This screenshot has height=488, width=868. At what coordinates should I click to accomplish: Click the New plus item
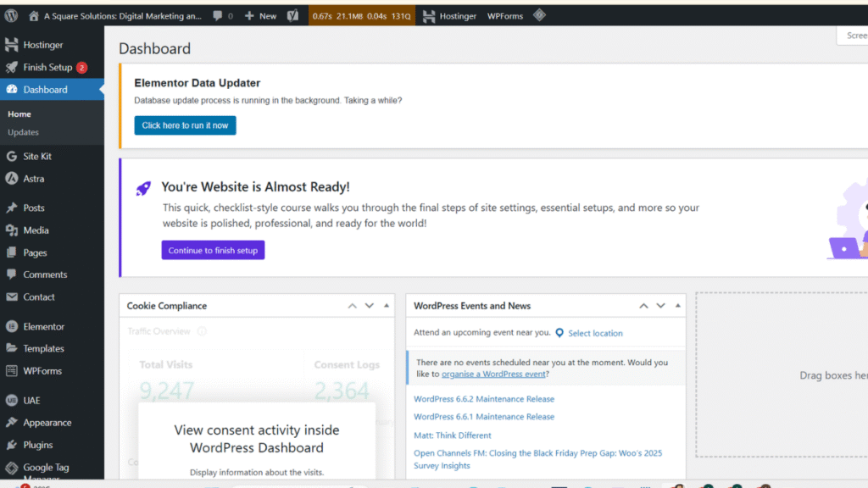260,16
